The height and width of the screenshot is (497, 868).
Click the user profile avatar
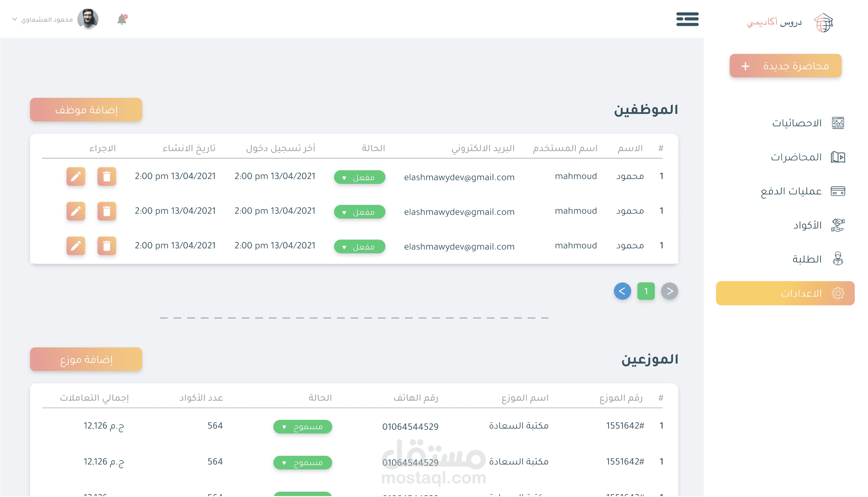88,19
